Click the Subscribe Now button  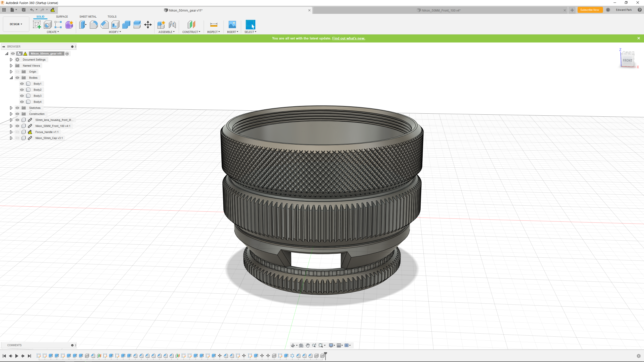[590, 10]
